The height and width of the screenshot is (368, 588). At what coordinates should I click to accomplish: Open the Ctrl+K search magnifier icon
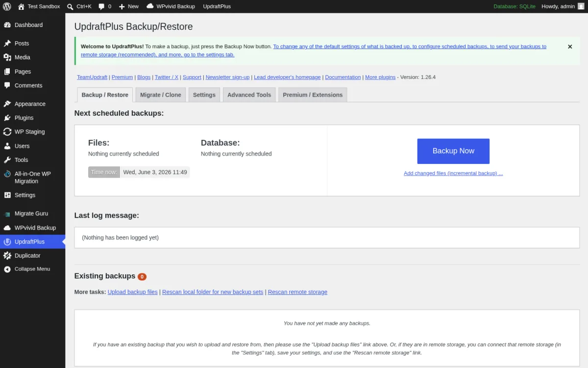(70, 6)
